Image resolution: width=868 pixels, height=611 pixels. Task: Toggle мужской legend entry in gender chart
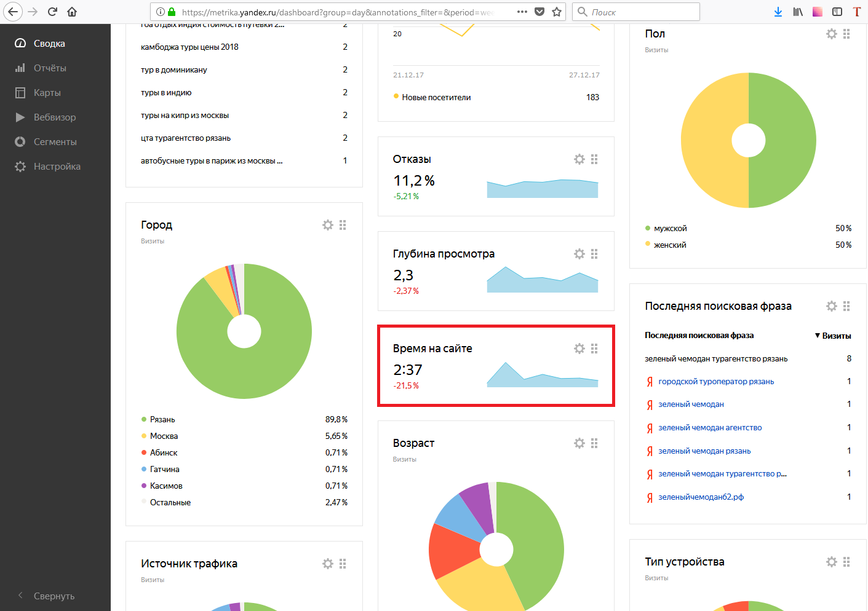[x=670, y=228]
